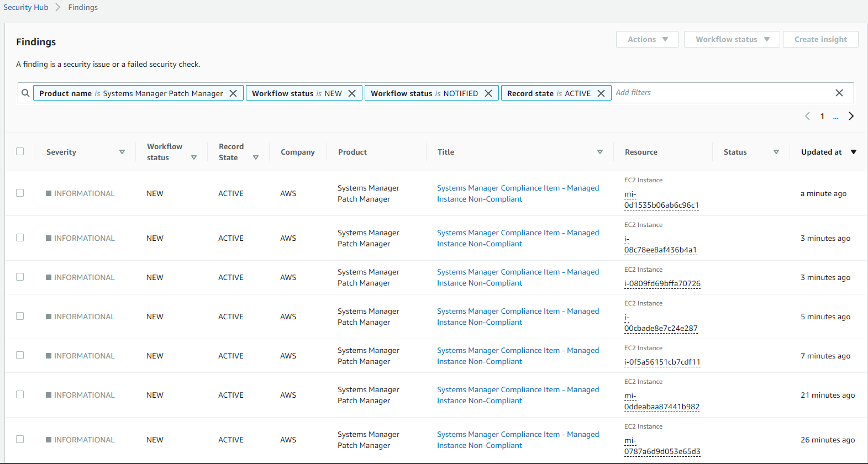This screenshot has width=868, height=464.
Task: Remove the Record state ACTIVE filter
Action: (601, 93)
